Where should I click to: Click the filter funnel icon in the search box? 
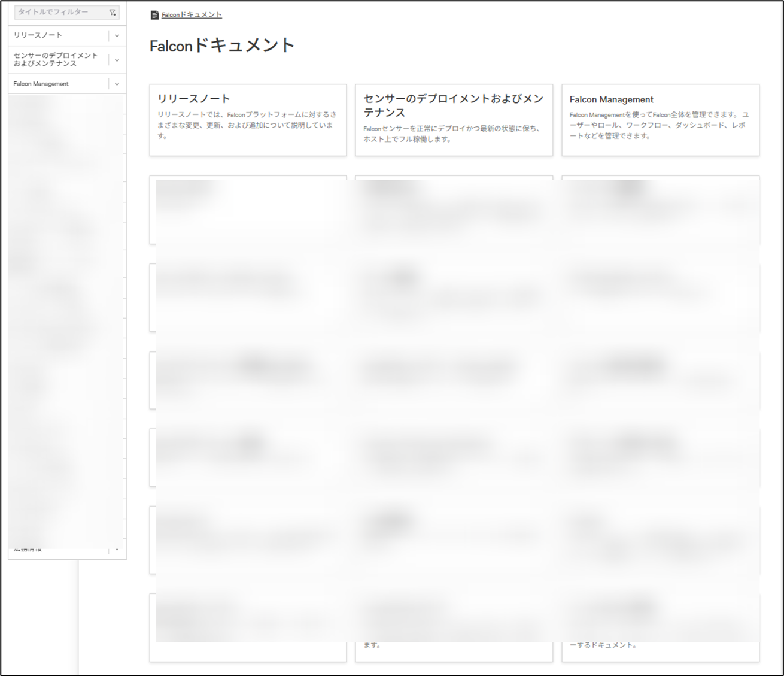[x=112, y=13]
